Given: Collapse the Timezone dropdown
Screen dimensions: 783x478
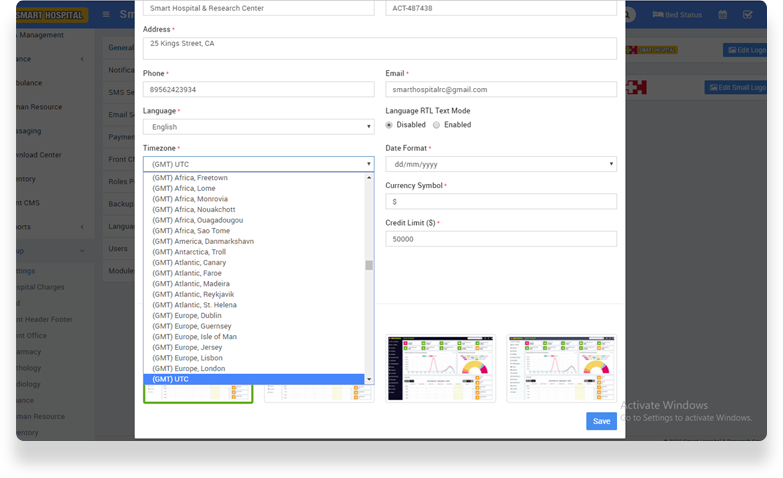Looking at the screenshot, I should (258, 164).
